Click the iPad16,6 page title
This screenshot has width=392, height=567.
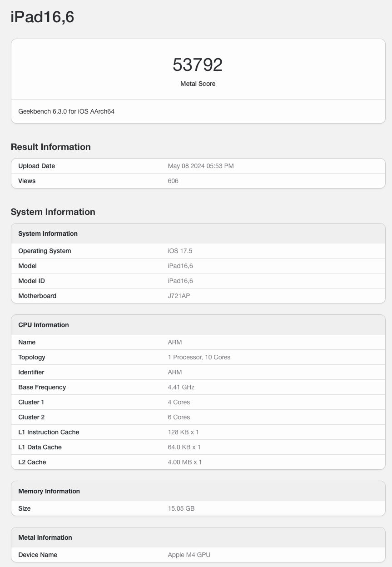click(x=42, y=17)
